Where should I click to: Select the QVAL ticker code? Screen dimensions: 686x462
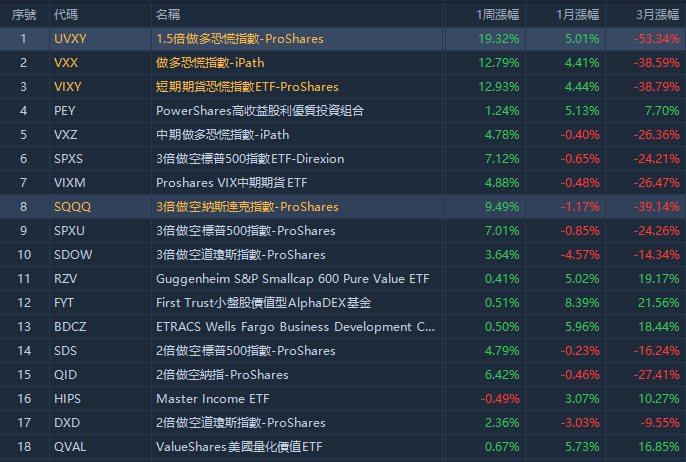pyautogui.click(x=70, y=447)
